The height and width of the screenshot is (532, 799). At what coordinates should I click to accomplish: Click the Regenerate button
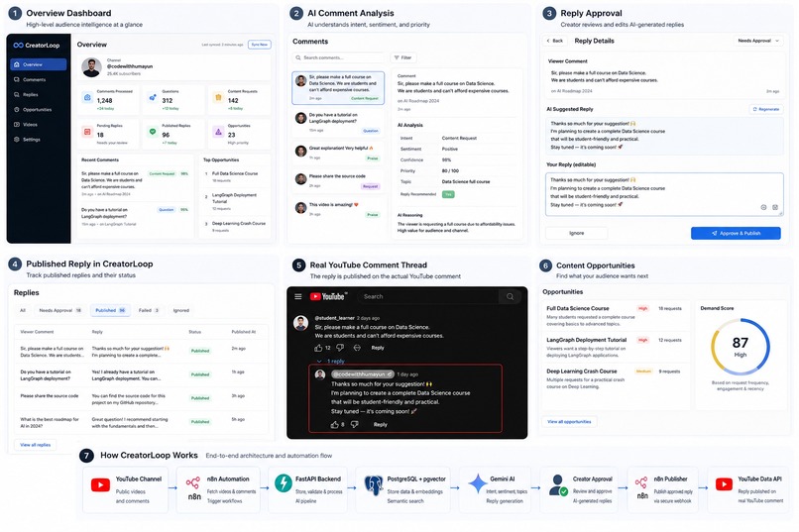(x=766, y=109)
